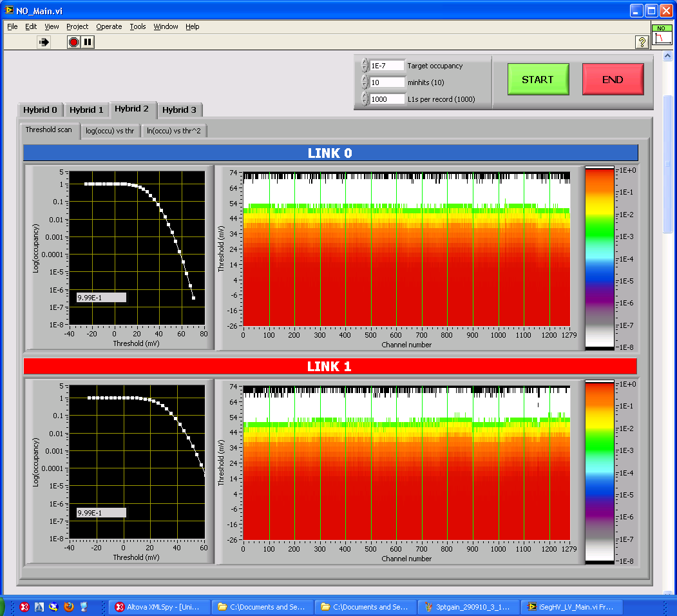Click the Pause button in the toolbar

88,42
